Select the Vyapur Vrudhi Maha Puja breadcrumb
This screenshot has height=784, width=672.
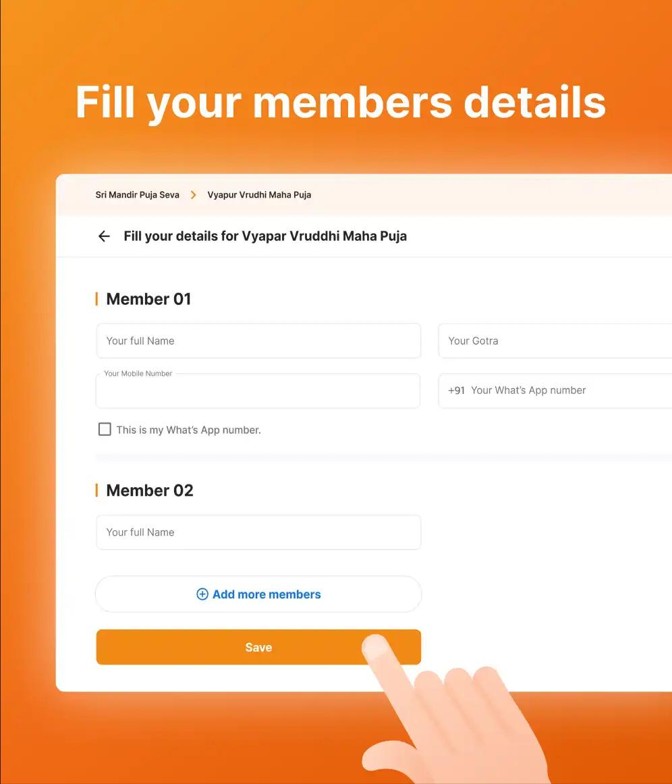(x=259, y=195)
